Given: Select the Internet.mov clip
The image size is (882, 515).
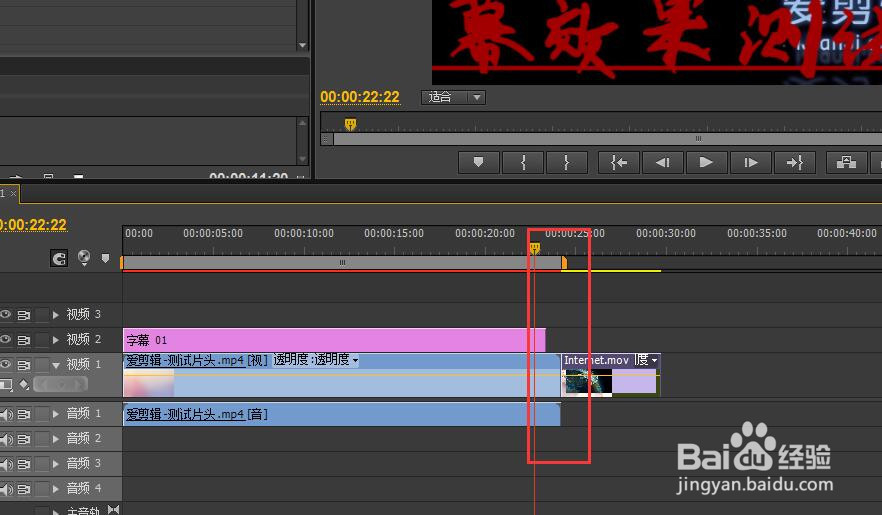Looking at the screenshot, I should 611,376.
